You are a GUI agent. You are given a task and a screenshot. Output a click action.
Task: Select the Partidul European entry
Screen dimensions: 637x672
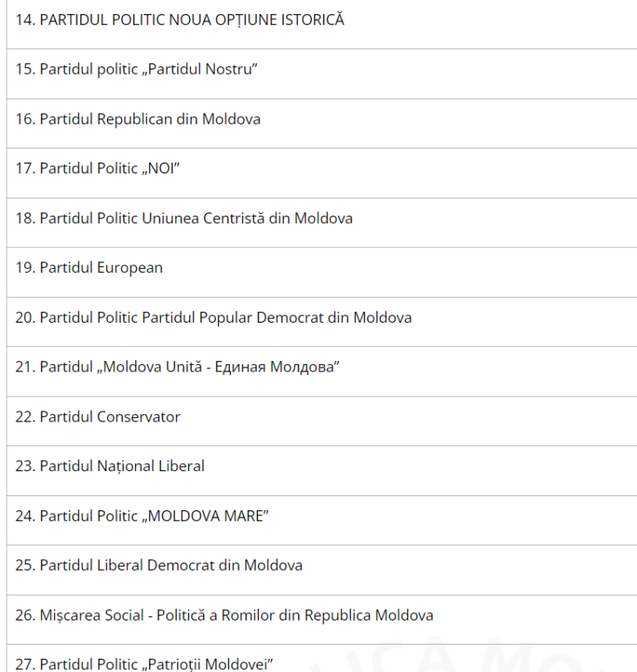(89, 268)
